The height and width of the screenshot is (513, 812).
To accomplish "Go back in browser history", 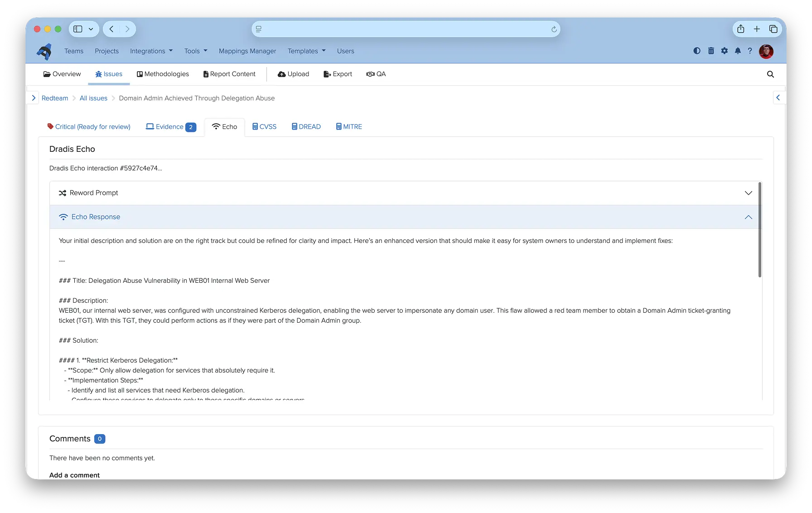I will [x=111, y=29].
